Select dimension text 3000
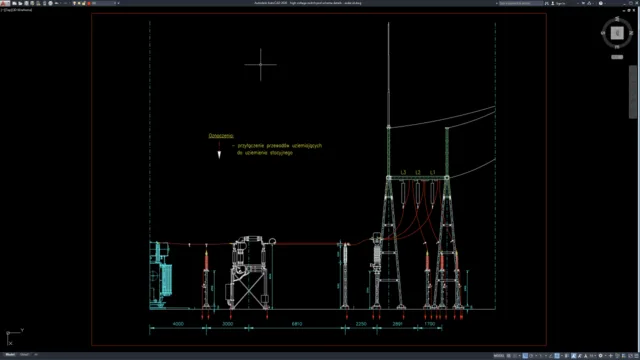 227,324
